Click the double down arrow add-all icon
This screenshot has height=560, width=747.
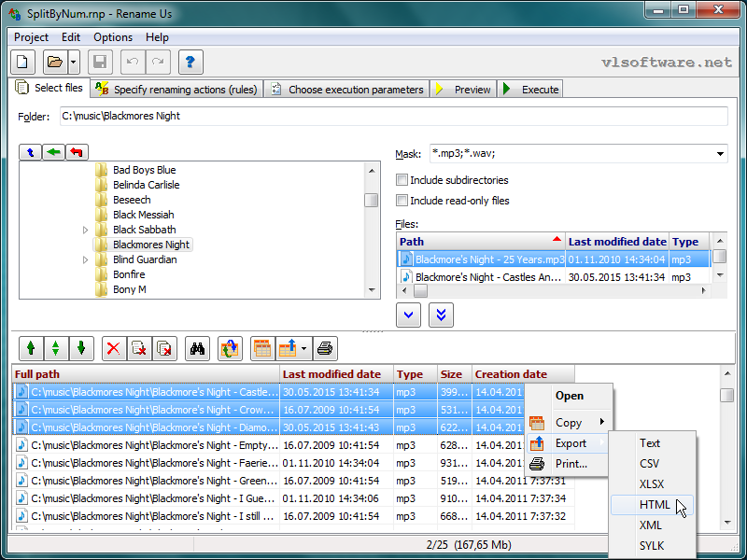441,315
